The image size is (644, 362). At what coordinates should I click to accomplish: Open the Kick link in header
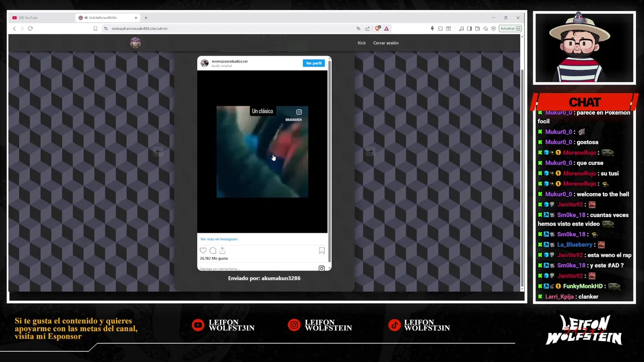tap(362, 43)
